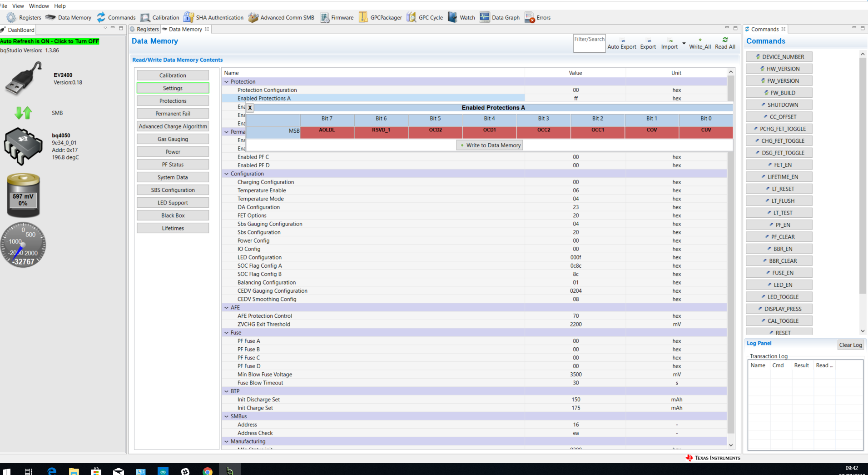Click in the Filter/Search field
Viewport: 868px width, 475px height.
pos(589,43)
